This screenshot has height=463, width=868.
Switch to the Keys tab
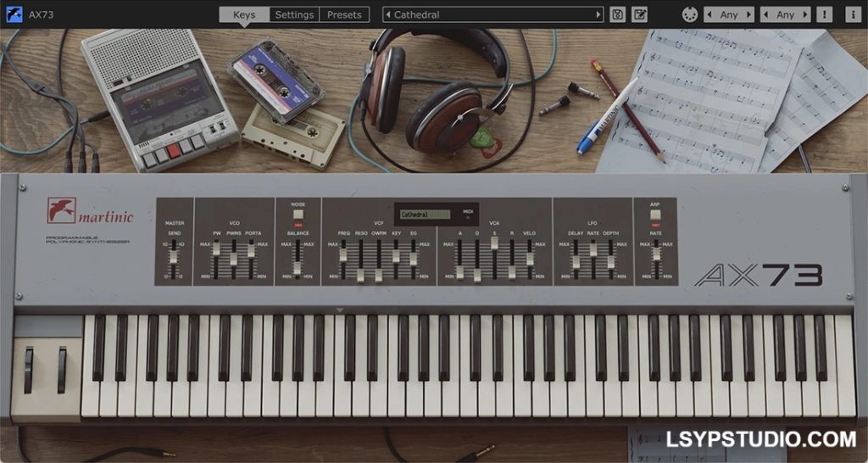tap(244, 15)
